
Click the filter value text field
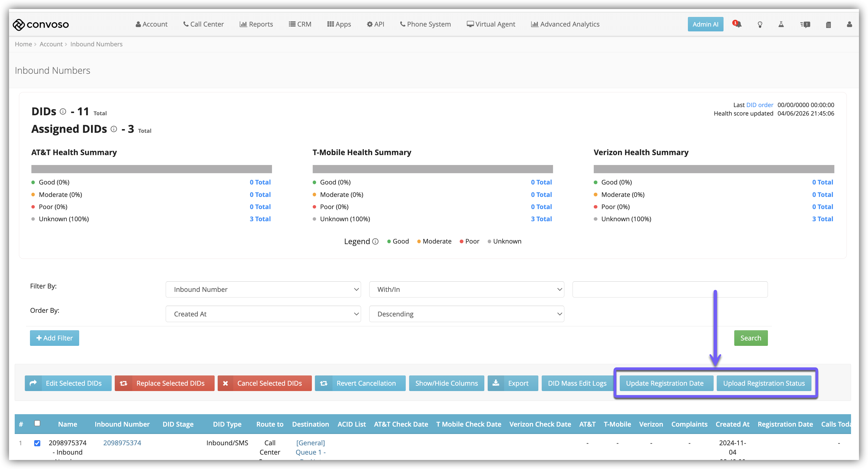[x=670, y=290]
